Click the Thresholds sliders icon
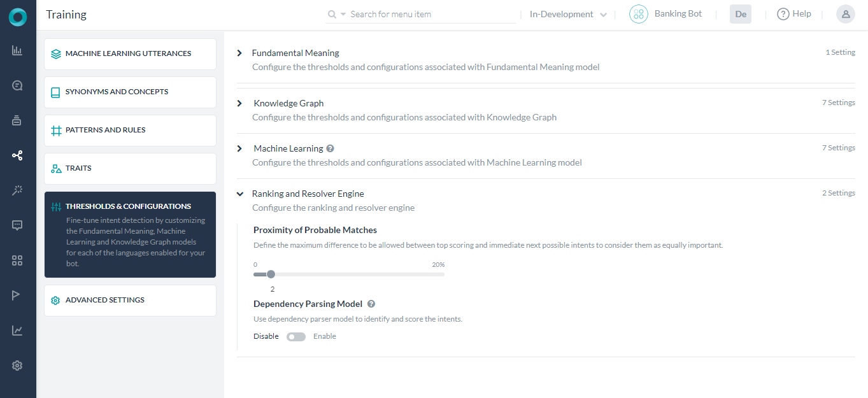Image resolution: width=868 pixels, height=398 pixels. 56,207
